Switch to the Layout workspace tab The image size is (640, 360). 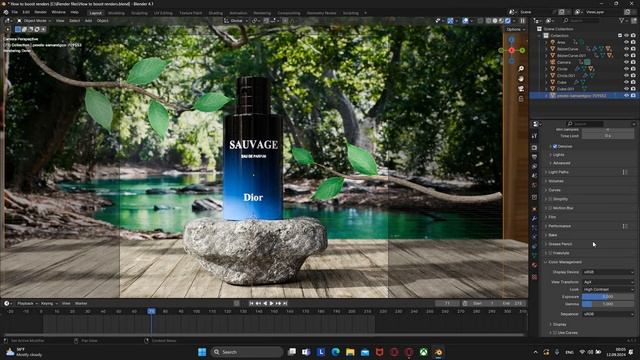pos(96,13)
